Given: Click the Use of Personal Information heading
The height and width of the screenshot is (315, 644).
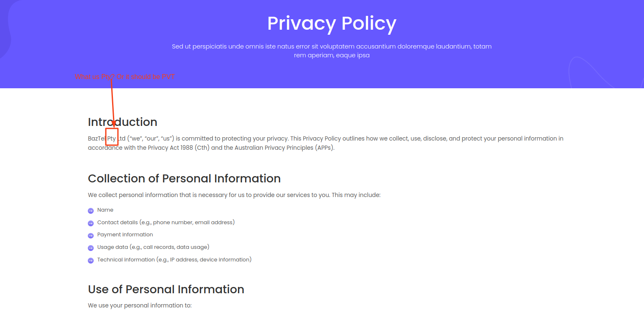Looking at the screenshot, I should (x=166, y=289).
